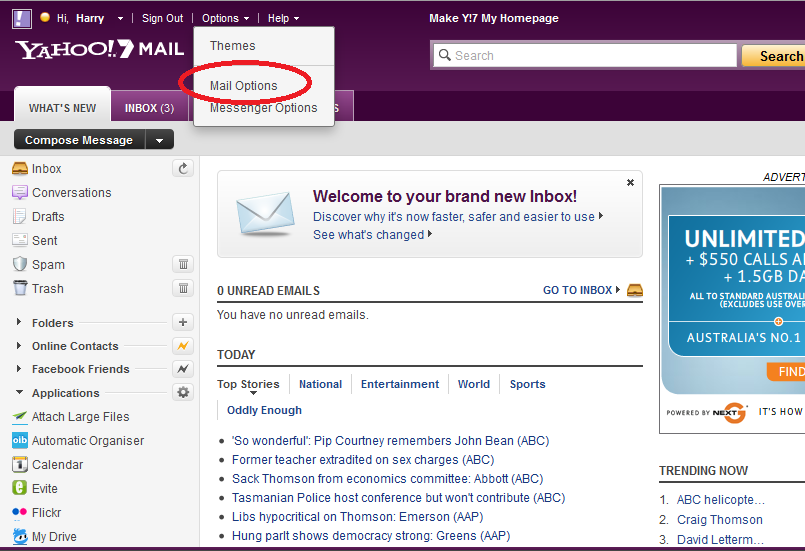
Task: Select Mail Options from the Options menu
Action: (244, 86)
